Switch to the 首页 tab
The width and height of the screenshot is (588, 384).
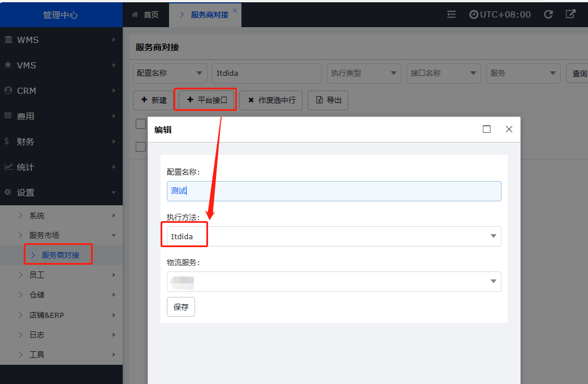pos(146,15)
